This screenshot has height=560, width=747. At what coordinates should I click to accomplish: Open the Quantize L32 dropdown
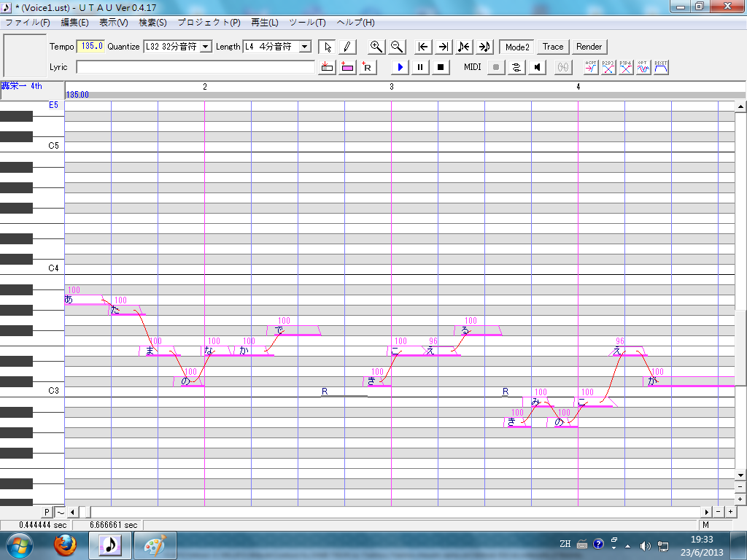206,47
